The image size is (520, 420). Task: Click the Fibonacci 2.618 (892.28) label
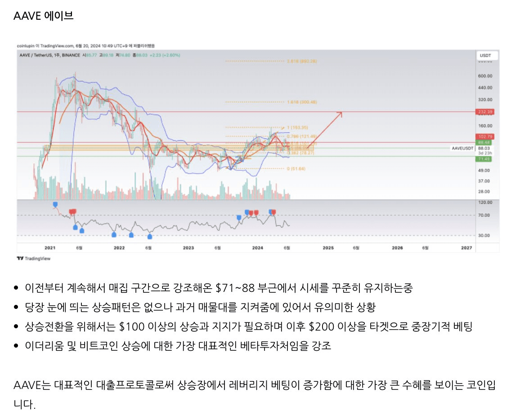pos(302,61)
